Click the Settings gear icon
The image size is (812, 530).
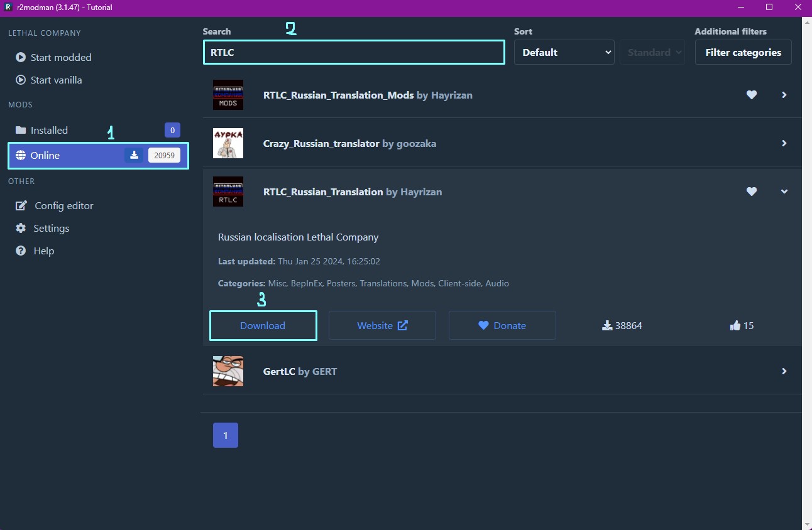click(21, 228)
